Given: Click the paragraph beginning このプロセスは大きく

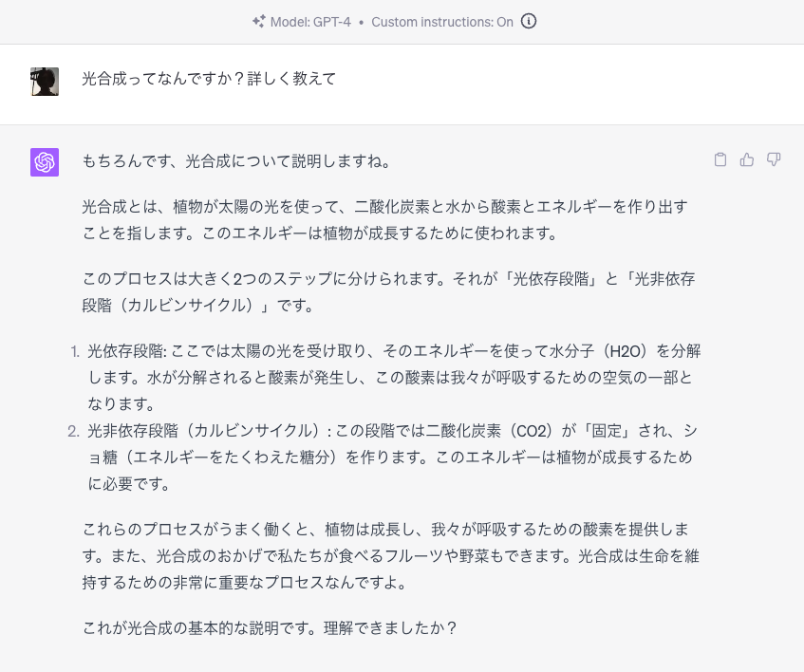Looking at the screenshot, I should pyautogui.click(x=388, y=292).
